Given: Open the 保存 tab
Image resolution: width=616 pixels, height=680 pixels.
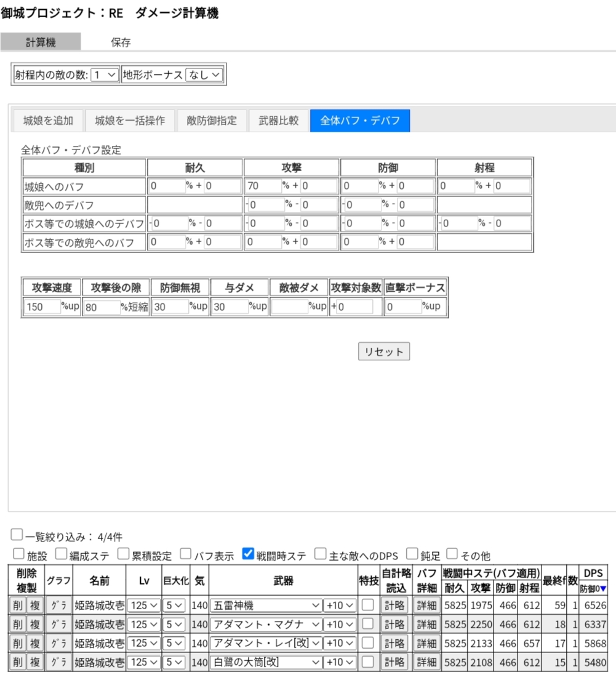Looking at the screenshot, I should (x=121, y=42).
